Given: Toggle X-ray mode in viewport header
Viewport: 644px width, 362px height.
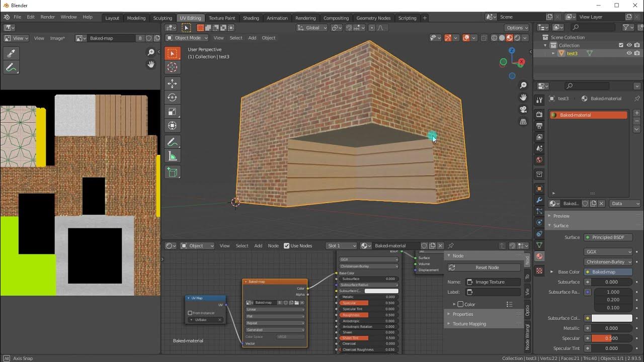Looking at the screenshot, I should (x=484, y=38).
